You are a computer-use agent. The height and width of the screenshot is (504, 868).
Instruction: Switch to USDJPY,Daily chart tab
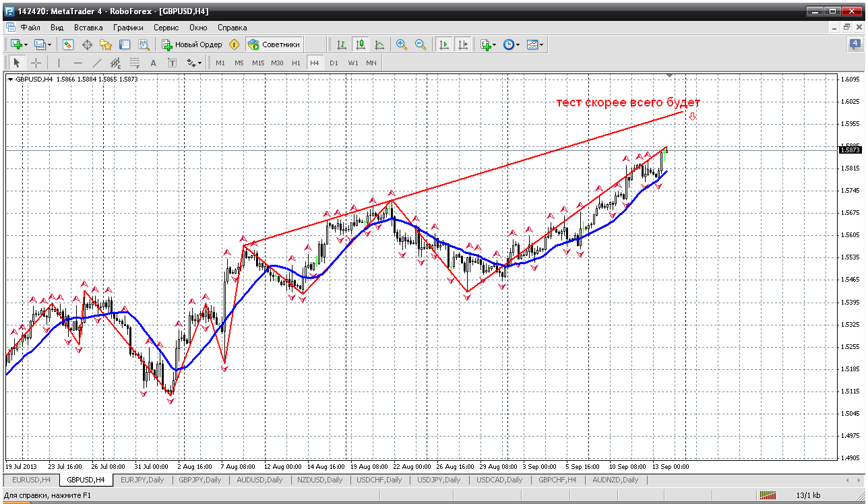pyautogui.click(x=439, y=480)
